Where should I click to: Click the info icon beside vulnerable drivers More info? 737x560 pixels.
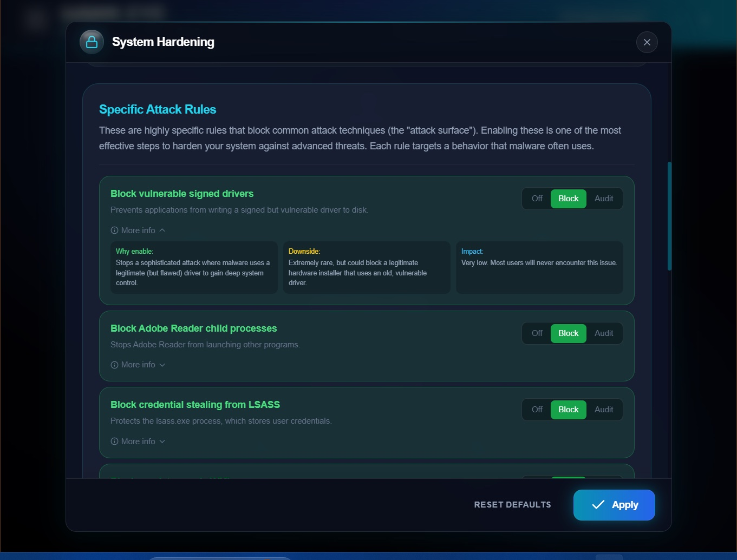pos(114,230)
